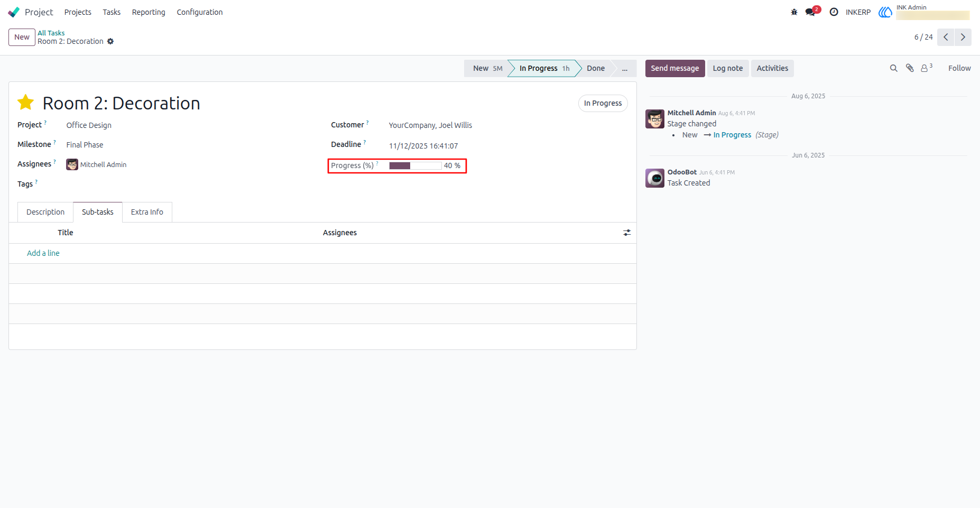This screenshot has height=508, width=980.
Task: Go to previous record arrow
Action: pyautogui.click(x=946, y=37)
